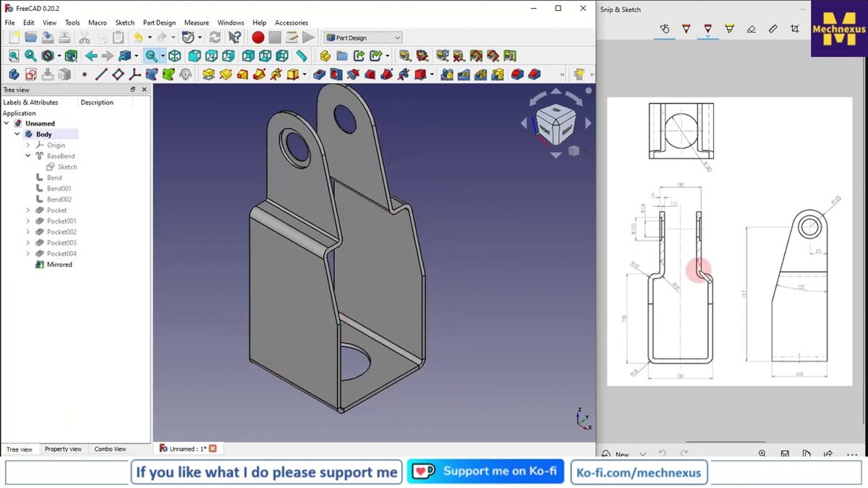Click the What's This help cursor icon
This screenshot has height=488, width=868.
coord(234,38)
